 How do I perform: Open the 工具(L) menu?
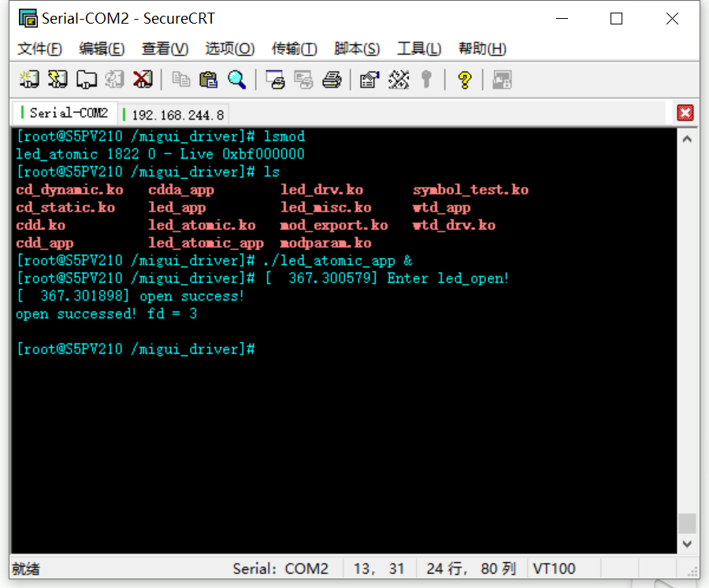pyautogui.click(x=419, y=48)
